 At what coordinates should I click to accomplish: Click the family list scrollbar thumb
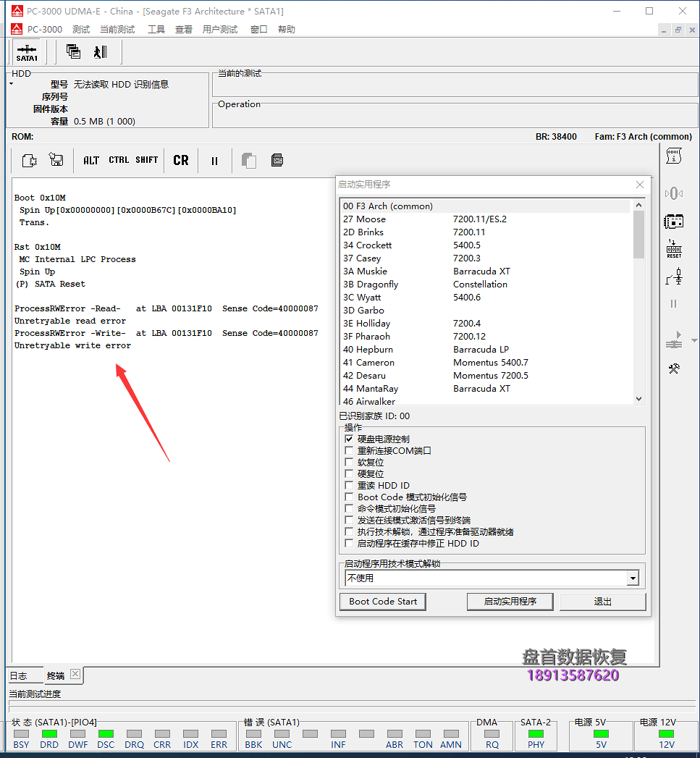pos(638,235)
